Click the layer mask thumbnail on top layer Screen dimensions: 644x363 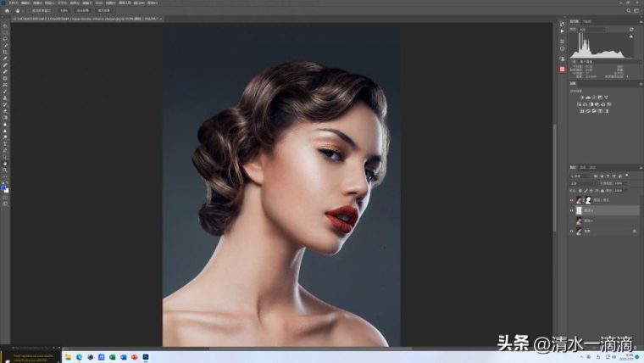coord(588,200)
